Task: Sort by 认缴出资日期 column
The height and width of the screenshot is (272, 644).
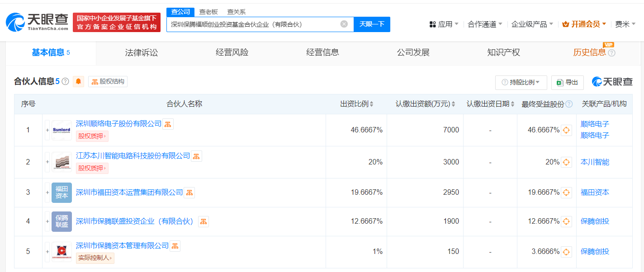Action: click(491, 104)
